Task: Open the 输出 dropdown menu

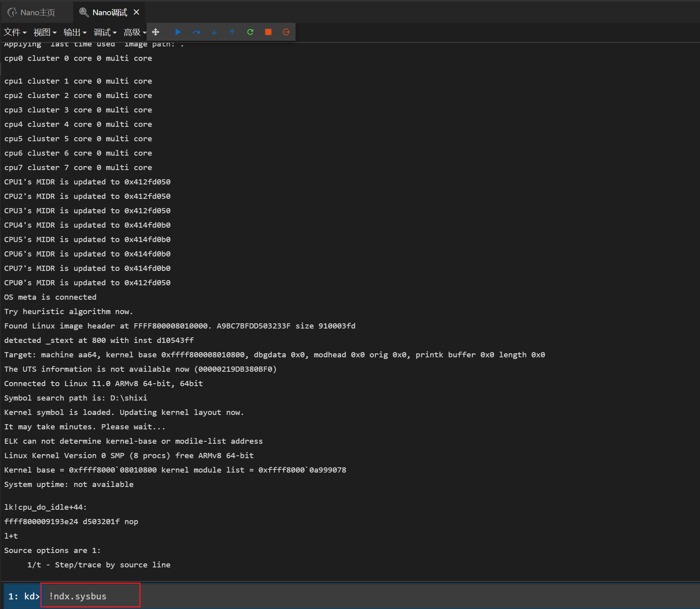Action: [x=75, y=32]
